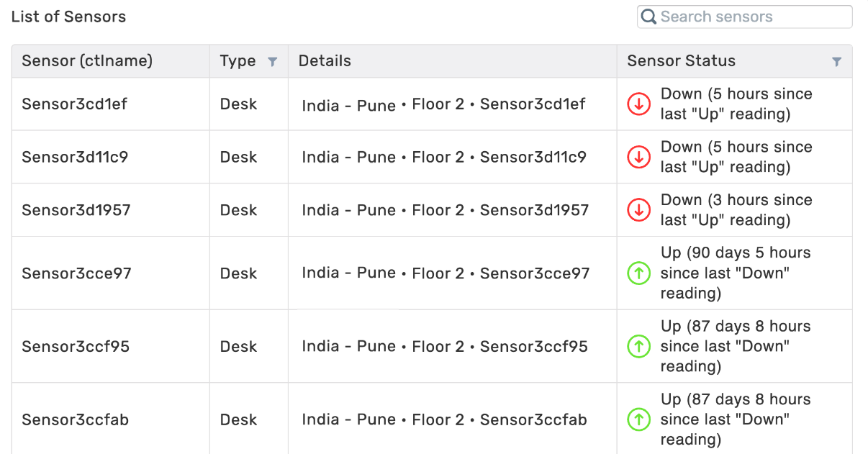Click the green up status icon for Sensor3ccf95
Screen dimensions: 868x454
pos(638,347)
